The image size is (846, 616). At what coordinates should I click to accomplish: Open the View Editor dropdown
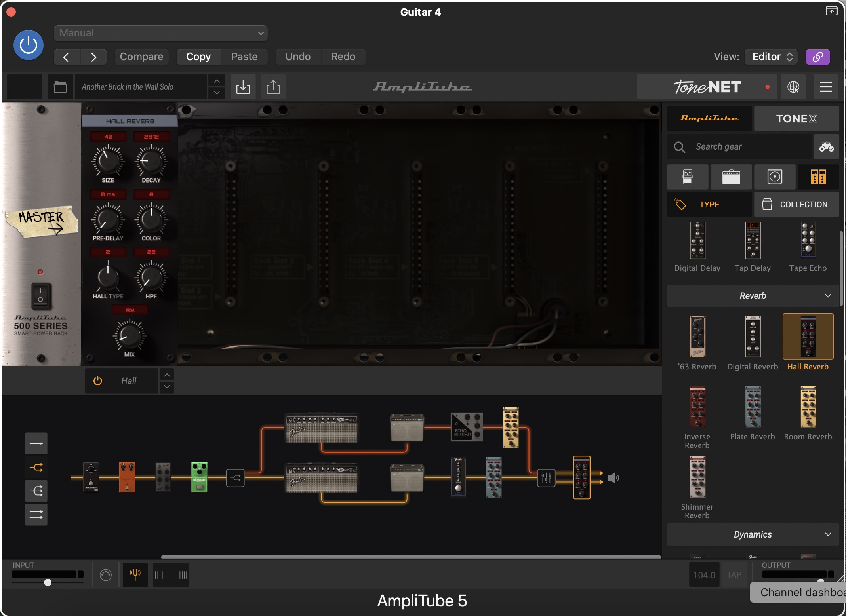click(x=771, y=57)
